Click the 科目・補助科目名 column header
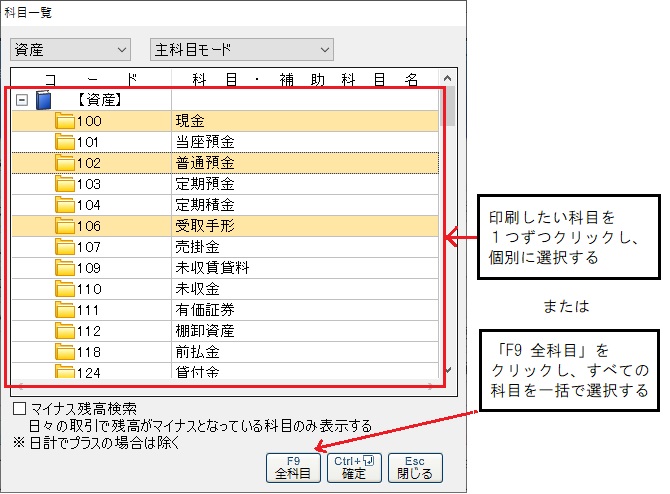 (x=300, y=78)
